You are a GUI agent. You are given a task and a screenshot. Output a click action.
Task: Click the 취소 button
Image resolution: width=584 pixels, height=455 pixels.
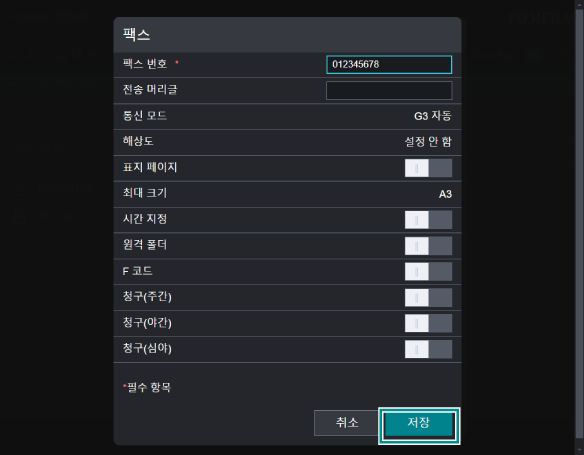click(347, 423)
